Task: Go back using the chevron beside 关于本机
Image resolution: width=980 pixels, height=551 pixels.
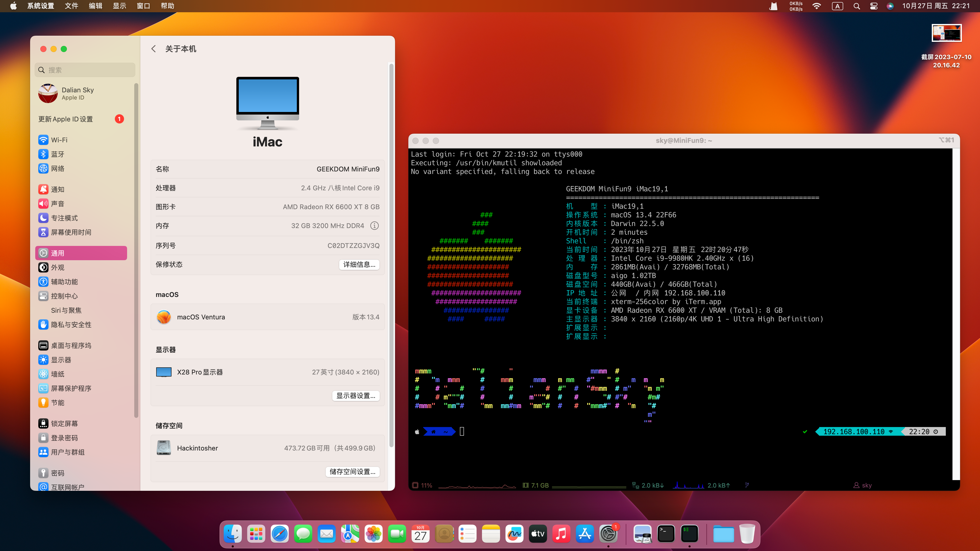Action: click(x=153, y=49)
